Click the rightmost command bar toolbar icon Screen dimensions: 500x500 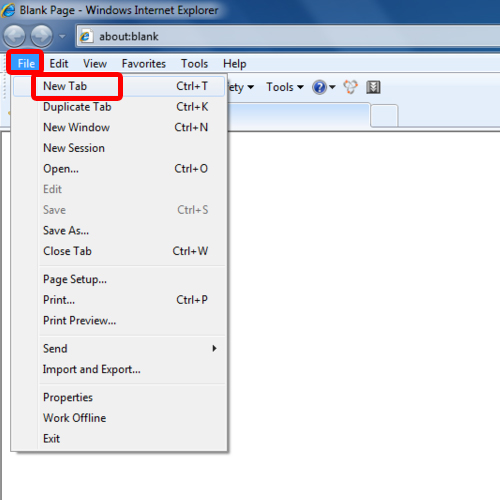click(373, 87)
